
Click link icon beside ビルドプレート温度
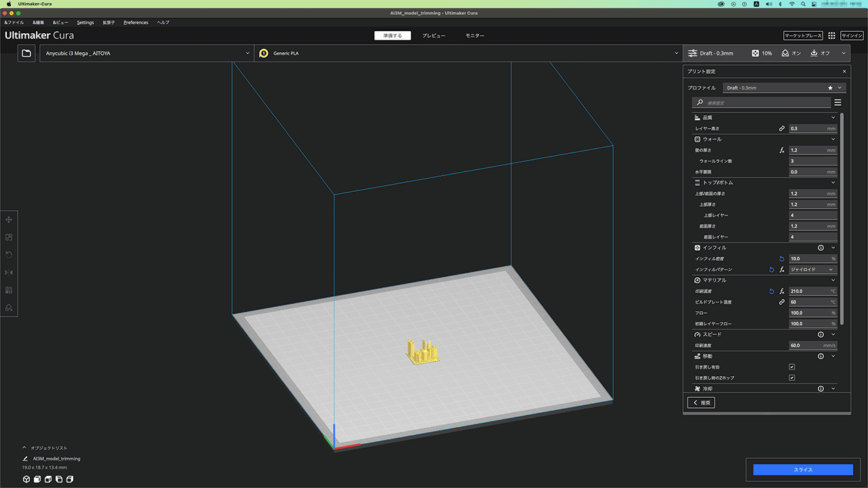tap(781, 302)
